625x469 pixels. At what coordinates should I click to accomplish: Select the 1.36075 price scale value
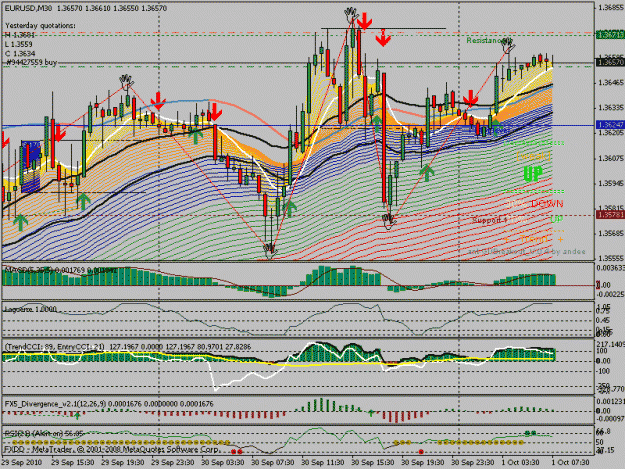point(611,159)
